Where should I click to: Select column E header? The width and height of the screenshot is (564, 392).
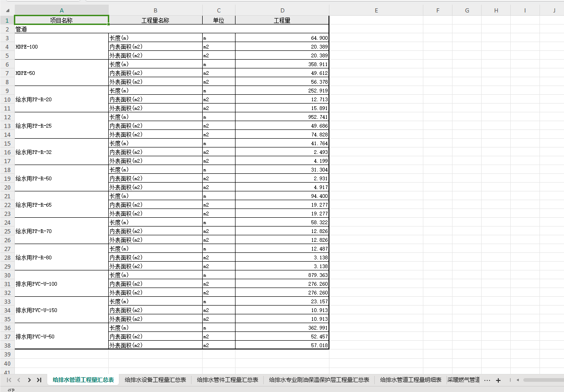(376, 10)
